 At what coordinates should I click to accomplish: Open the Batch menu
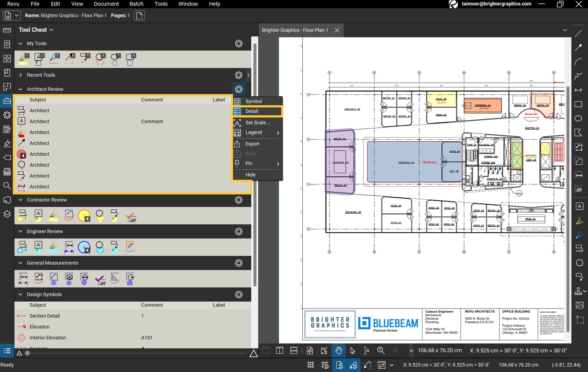pos(136,4)
